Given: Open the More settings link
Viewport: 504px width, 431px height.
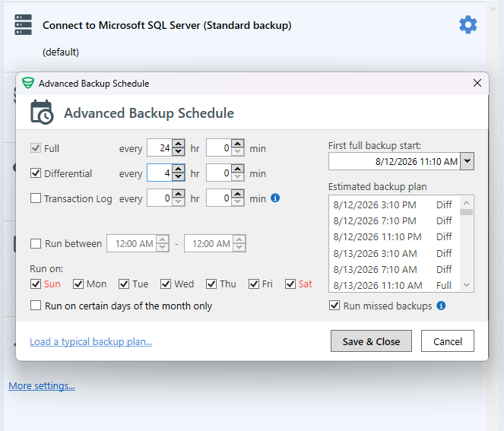Looking at the screenshot, I should [x=42, y=385].
